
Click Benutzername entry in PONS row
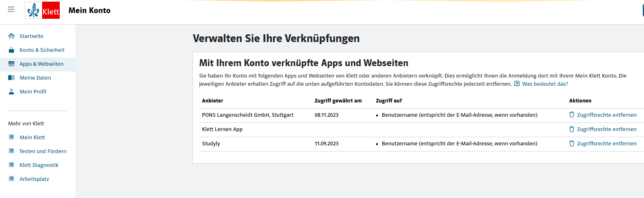[460, 115]
